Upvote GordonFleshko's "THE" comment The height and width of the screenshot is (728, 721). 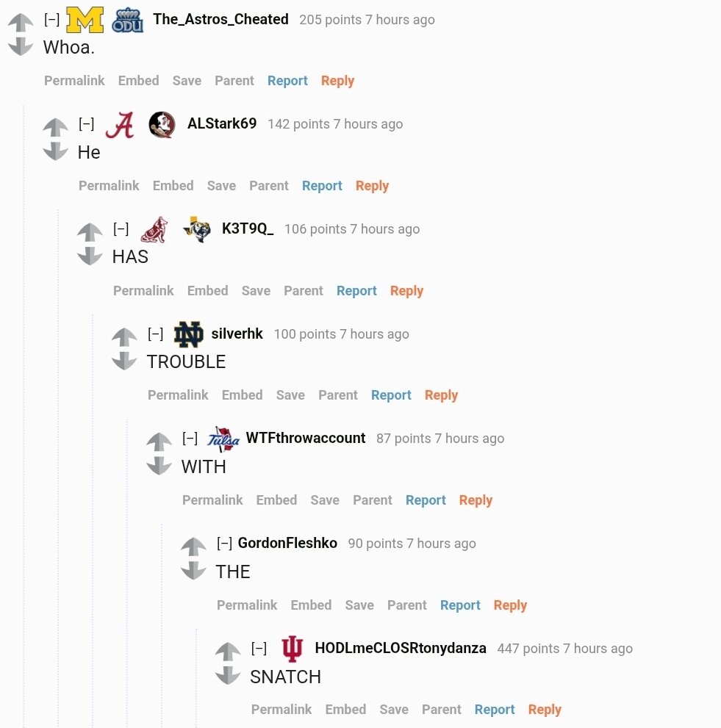193,547
